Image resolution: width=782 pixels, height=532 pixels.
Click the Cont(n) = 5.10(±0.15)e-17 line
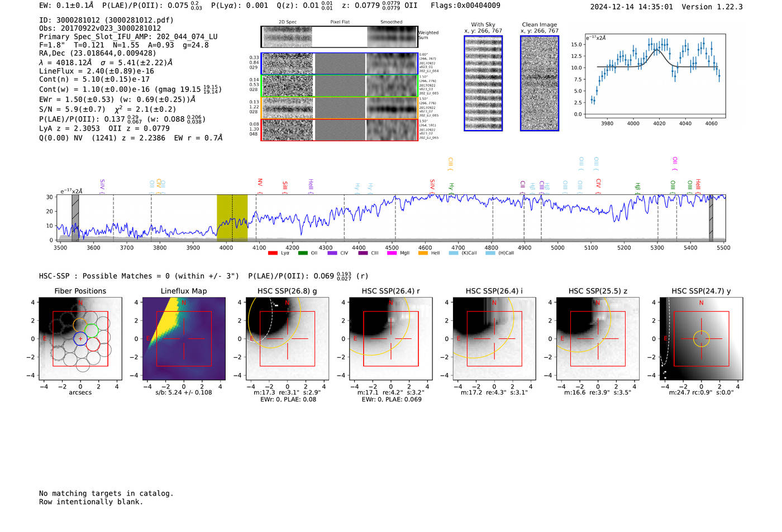[x=94, y=79]
